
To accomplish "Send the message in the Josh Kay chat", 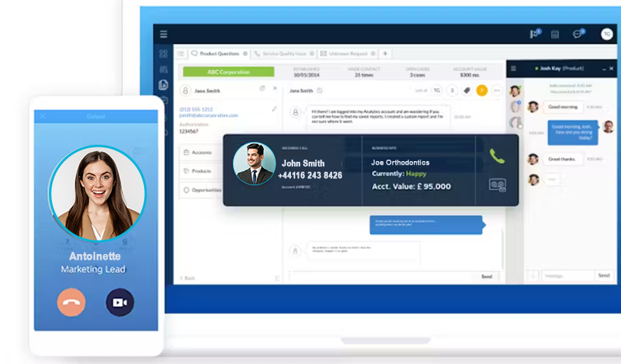I will [604, 275].
